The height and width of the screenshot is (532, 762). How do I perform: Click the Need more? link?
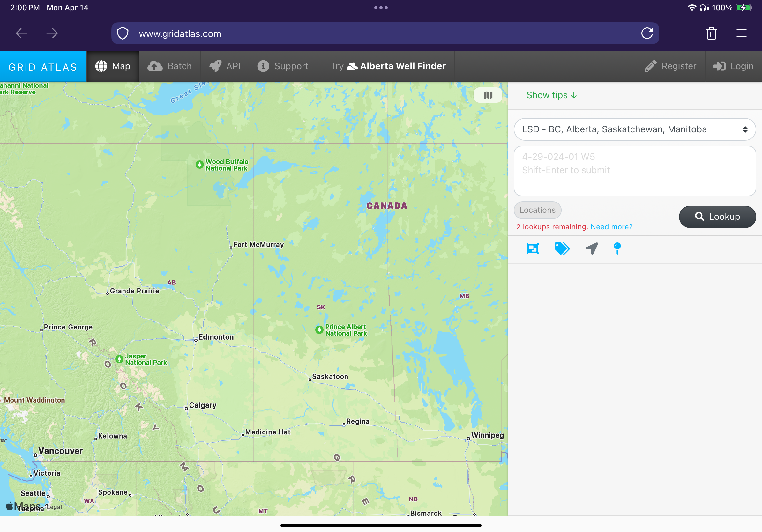pyautogui.click(x=611, y=227)
